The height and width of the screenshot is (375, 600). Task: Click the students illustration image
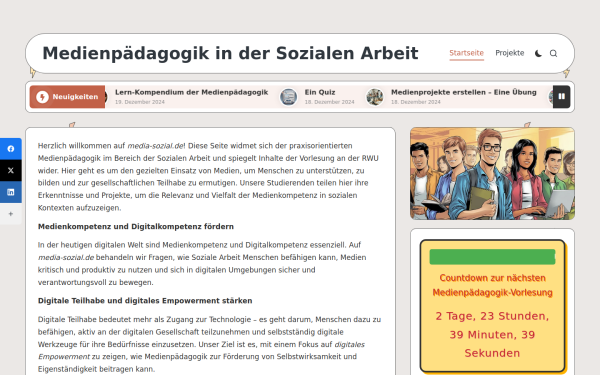click(x=492, y=174)
